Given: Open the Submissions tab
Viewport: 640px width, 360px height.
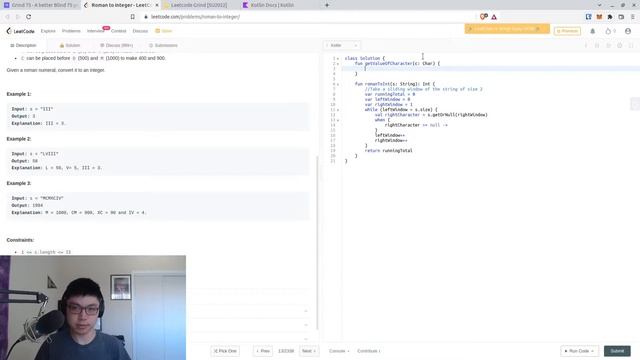Looking at the screenshot, I should point(163,45).
